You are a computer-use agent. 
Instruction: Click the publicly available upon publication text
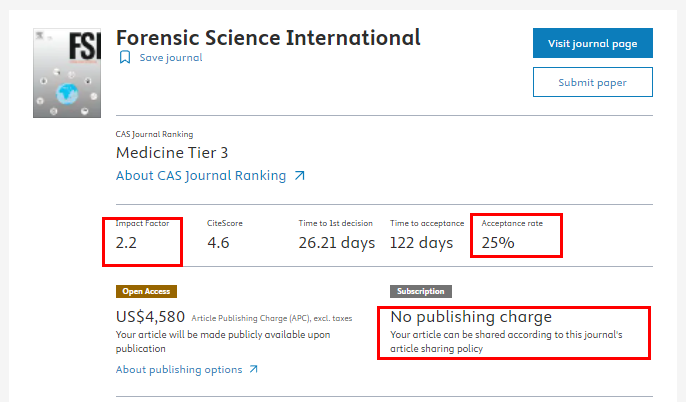click(x=223, y=342)
